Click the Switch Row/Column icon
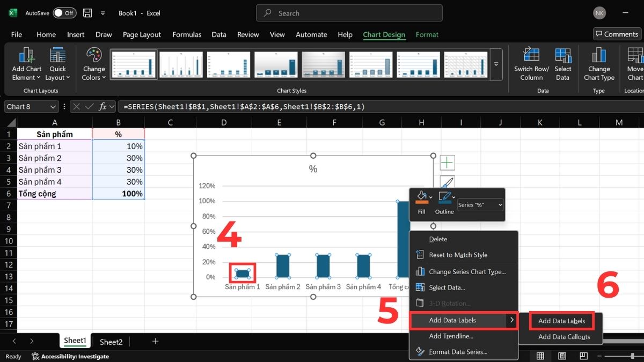This screenshot has width=644, height=362. coord(531,55)
